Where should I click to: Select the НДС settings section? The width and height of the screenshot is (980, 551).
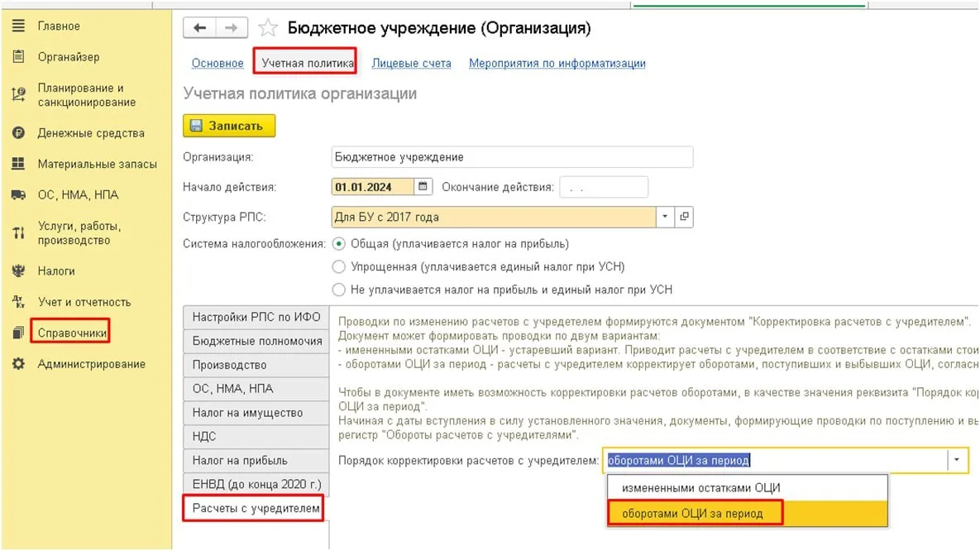256,437
